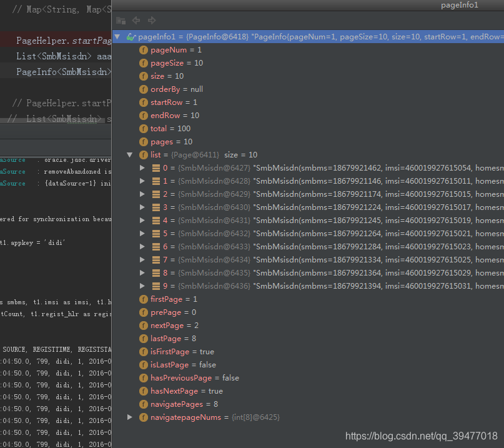Click the element icon of list item 5
Image resolution: width=504 pixels, height=448 pixels.
(156, 234)
